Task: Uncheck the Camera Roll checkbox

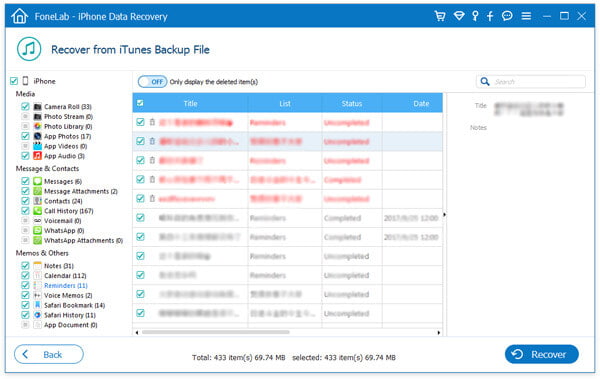Action: tap(25, 106)
